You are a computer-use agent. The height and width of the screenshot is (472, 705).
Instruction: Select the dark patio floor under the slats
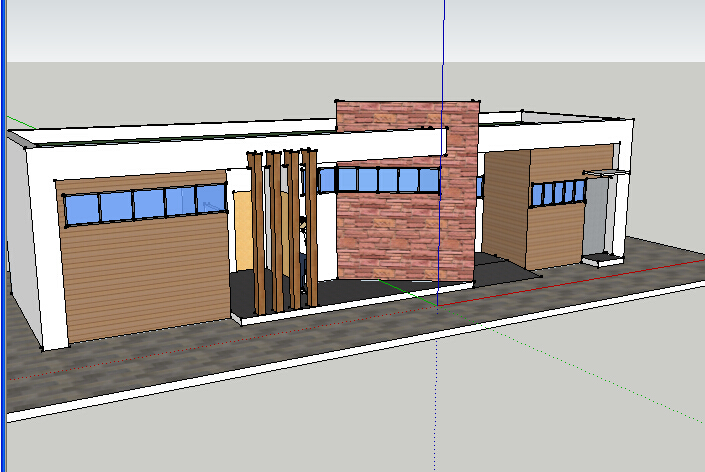pyautogui.click(x=351, y=292)
